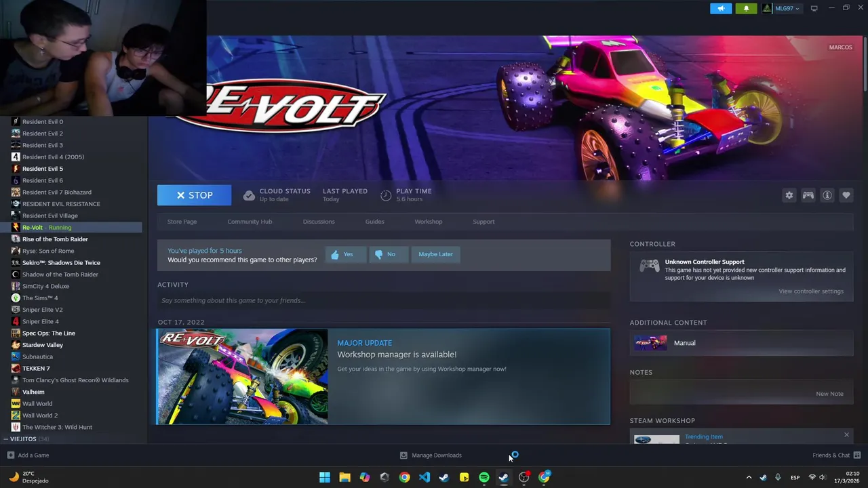Open the Guides tab
The image size is (868, 488).
[x=374, y=222]
